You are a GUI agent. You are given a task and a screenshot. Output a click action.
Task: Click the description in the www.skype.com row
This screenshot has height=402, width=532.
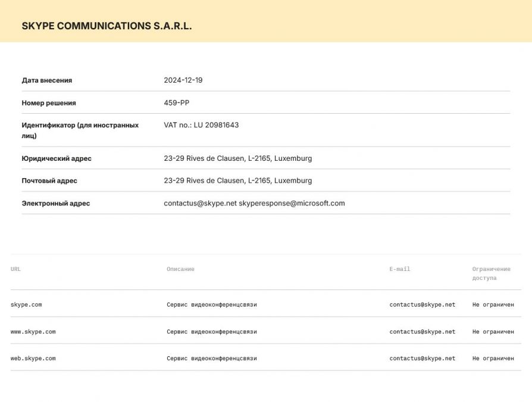click(x=212, y=332)
